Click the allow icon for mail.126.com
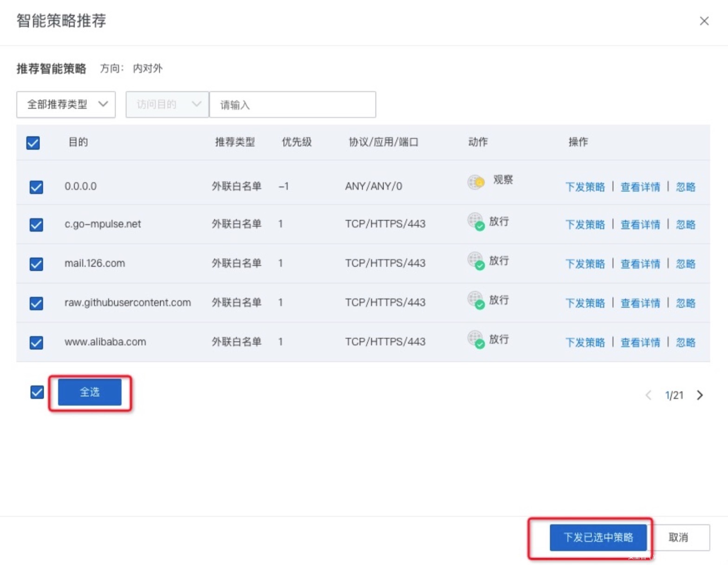Image resolution: width=728 pixels, height=565 pixels. (475, 261)
